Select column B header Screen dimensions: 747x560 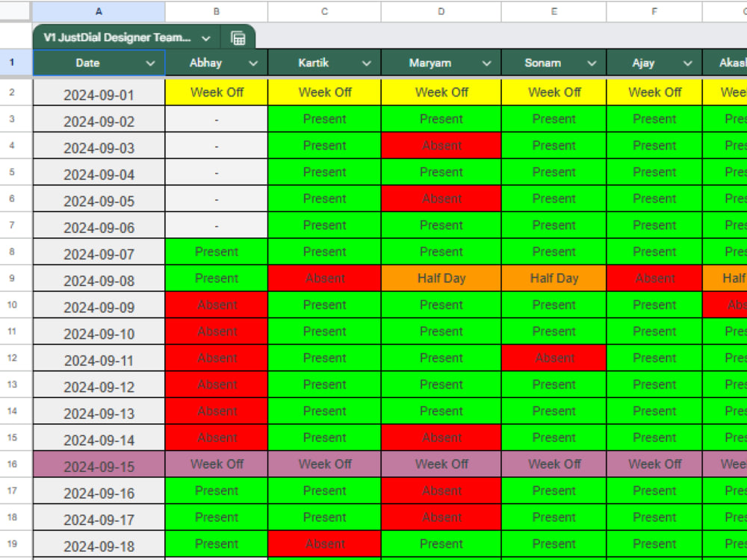[x=217, y=11]
